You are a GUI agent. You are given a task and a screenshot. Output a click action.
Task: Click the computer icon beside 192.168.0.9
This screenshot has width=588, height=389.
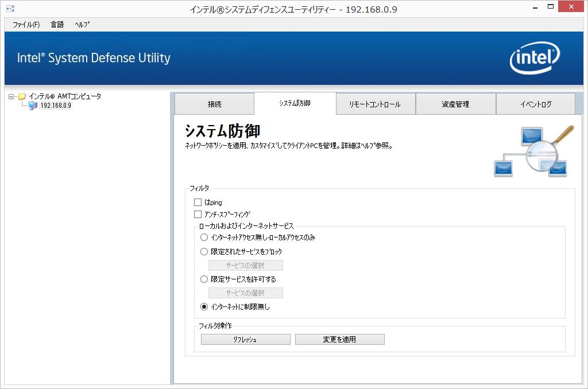point(33,106)
